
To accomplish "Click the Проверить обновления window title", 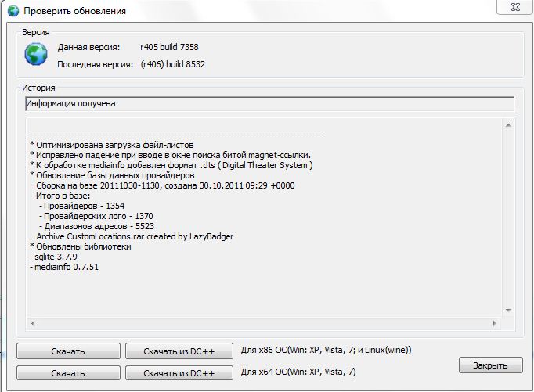I will coord(75,12).
